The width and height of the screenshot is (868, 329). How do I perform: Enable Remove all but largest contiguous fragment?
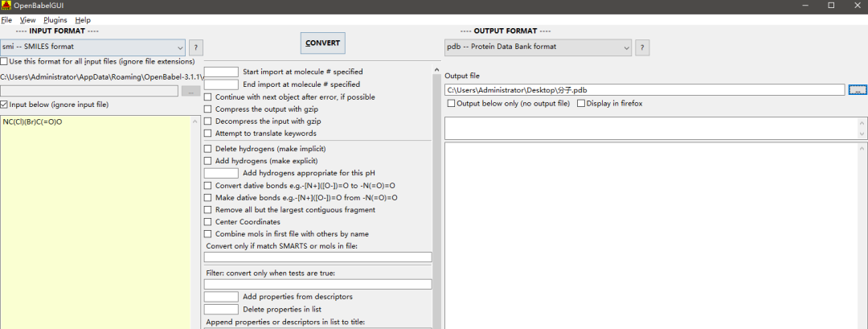tap(207, 210)
